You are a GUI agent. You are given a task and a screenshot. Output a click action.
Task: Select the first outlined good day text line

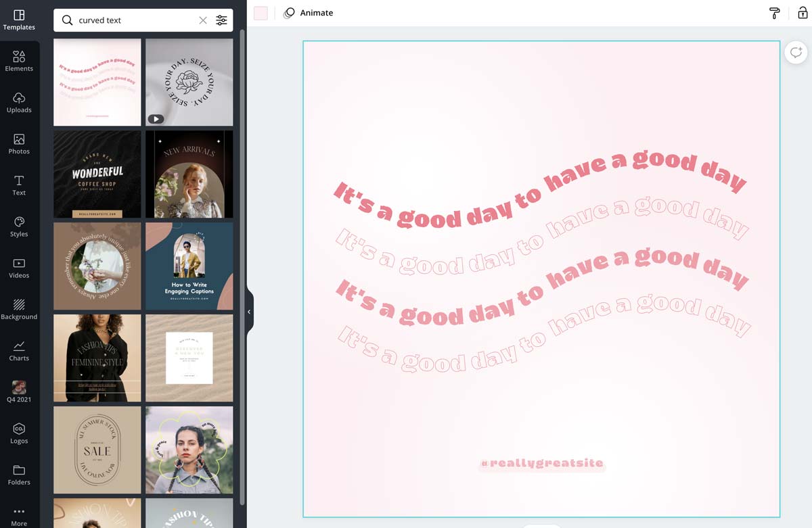(542, 237)
